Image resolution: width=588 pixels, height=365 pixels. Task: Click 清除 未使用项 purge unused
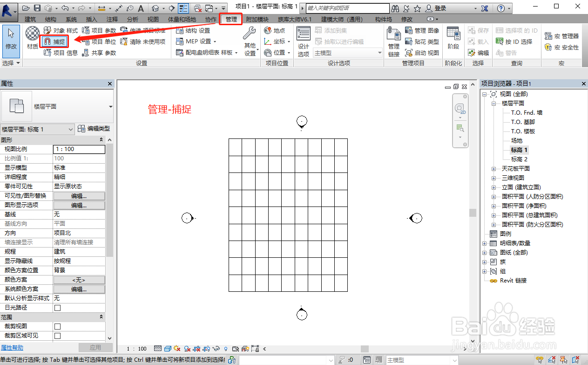142,41
